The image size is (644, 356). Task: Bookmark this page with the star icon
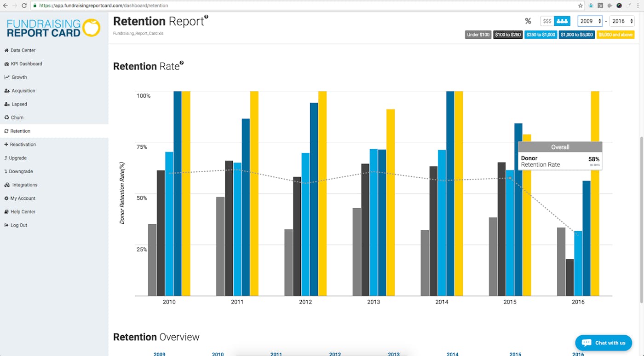[x=581, y=6]
